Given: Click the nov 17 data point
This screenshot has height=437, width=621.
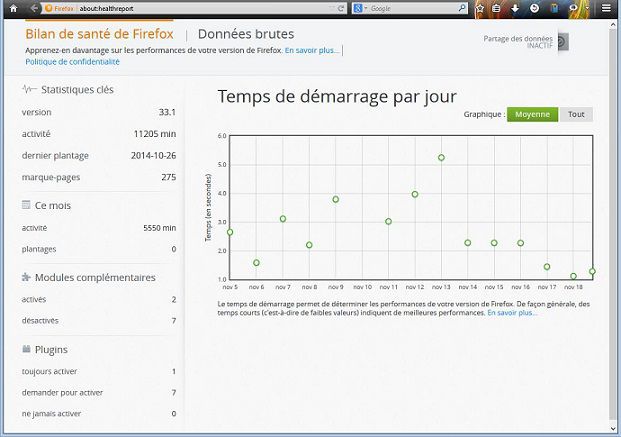Looking at the screenshot, I should coord(547,267).
